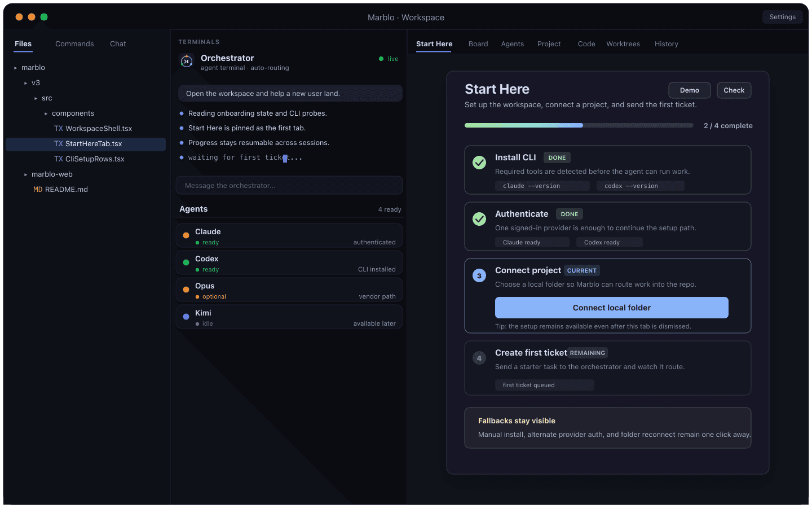View the History tab
The height and width of the screenshot is (508, 812).
click(x=667, y=44)
